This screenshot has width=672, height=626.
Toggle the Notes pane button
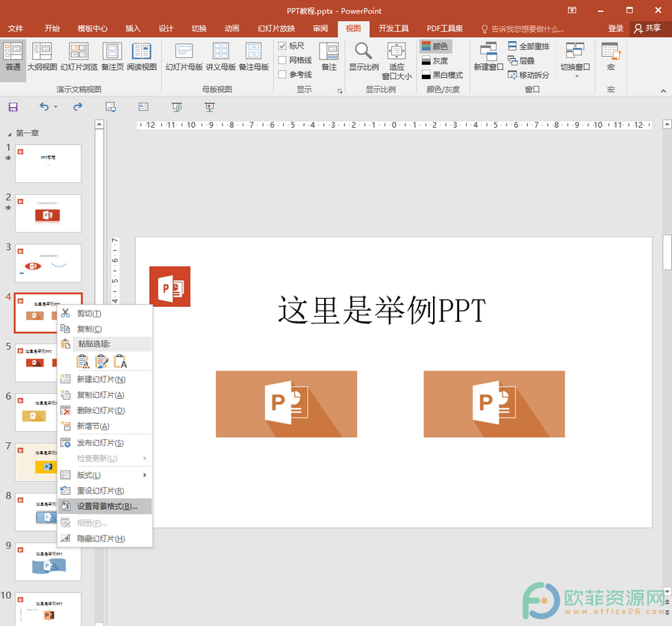point(329,57)
